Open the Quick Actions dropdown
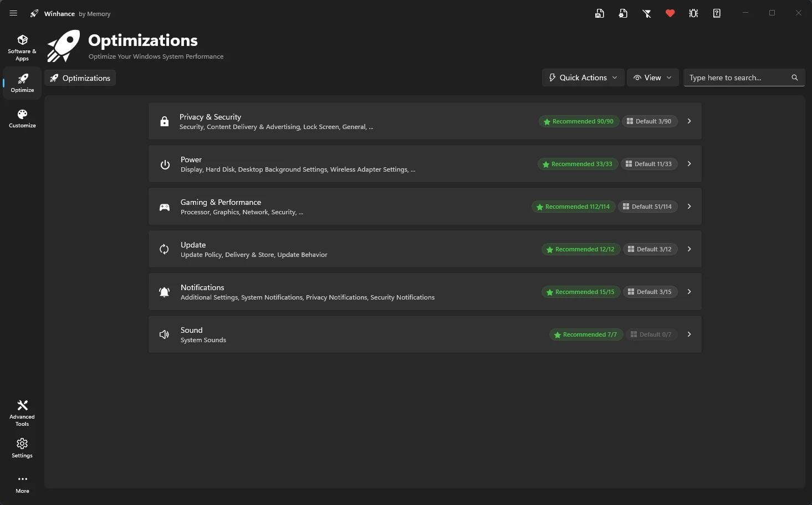Screen dimensions: 812x505 (583, 78)
